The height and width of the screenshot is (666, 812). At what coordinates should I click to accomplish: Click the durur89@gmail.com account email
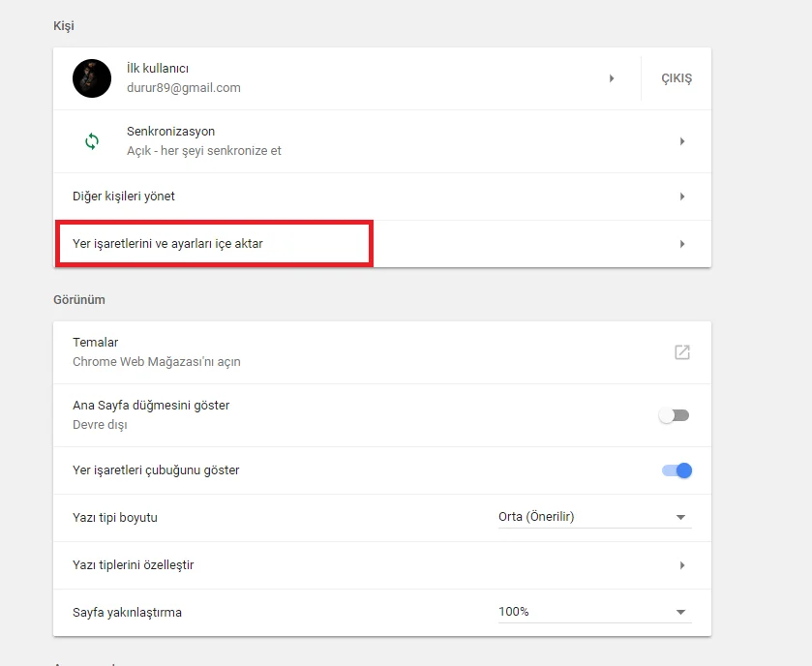183,88
